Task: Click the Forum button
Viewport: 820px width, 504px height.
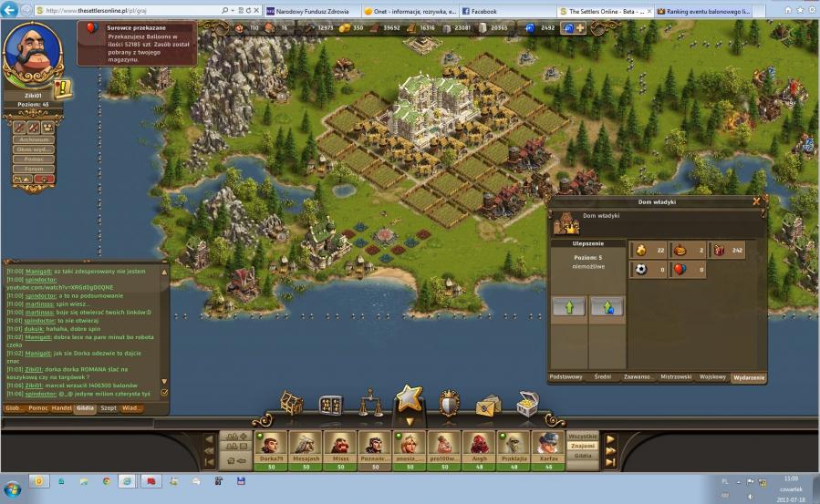Action: pos(33,169)
